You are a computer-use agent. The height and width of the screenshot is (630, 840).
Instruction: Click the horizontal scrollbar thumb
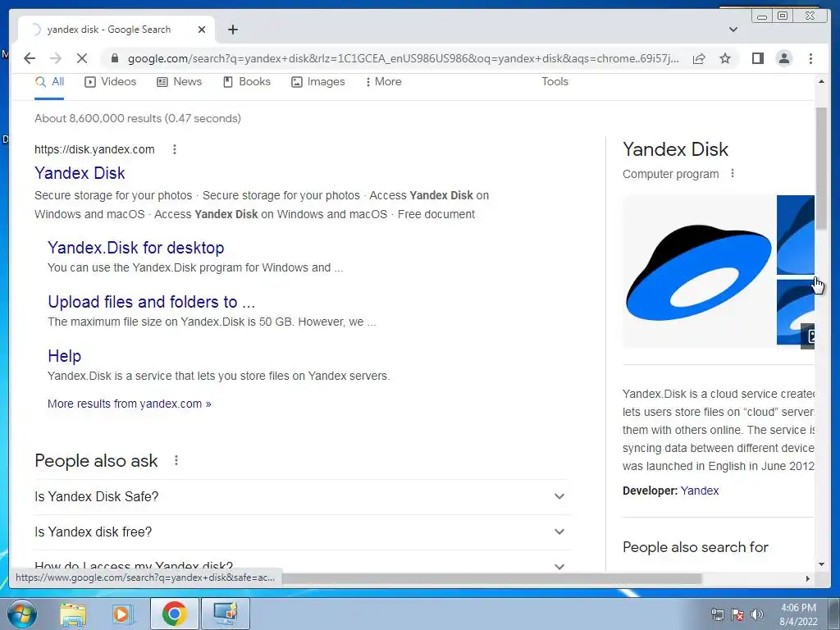[x=492, y=578]
